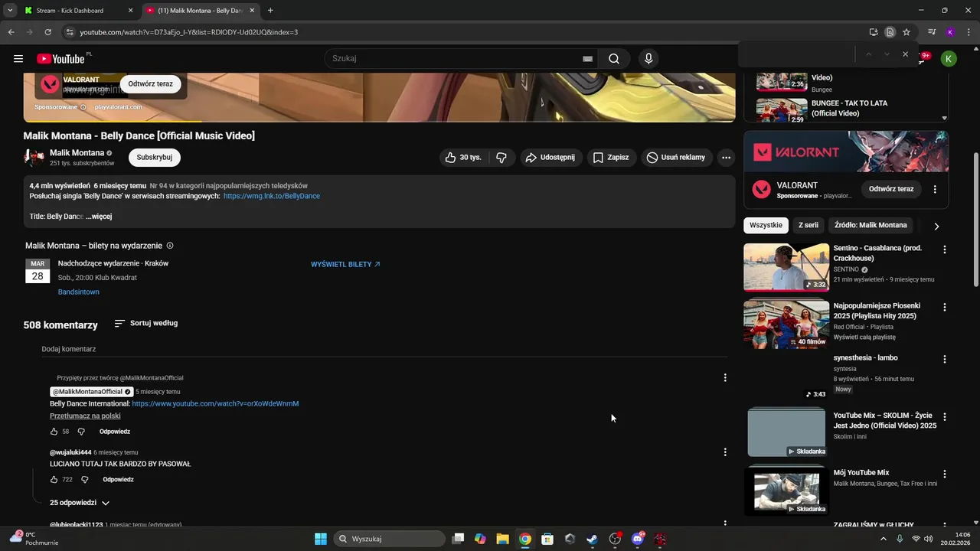
Task: Click the Udostępnij share button
Action: coord(550,158)
